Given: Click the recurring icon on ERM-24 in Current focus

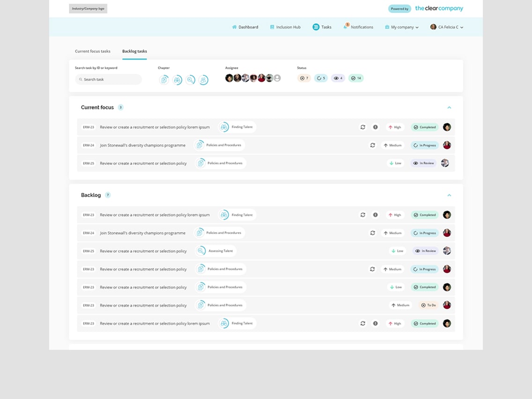Looking at the screenshot, I should [x=372, y=145].
